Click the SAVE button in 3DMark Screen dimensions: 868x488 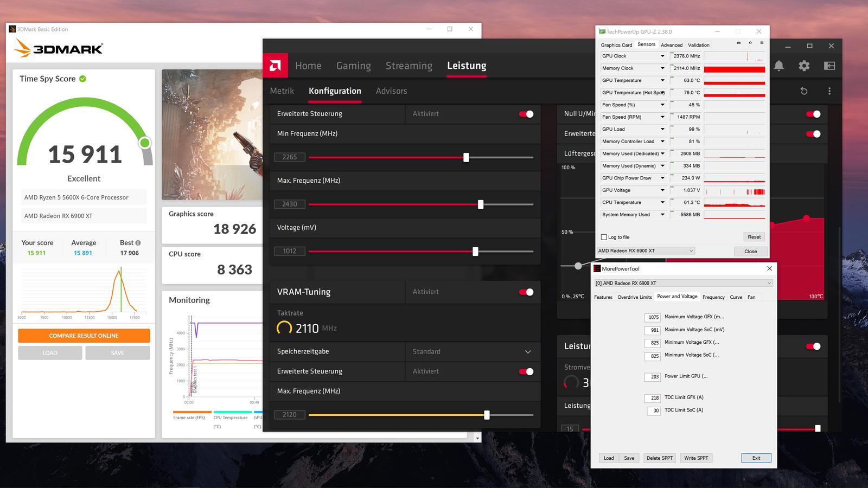pyautogui.click(x=118, y=353)
